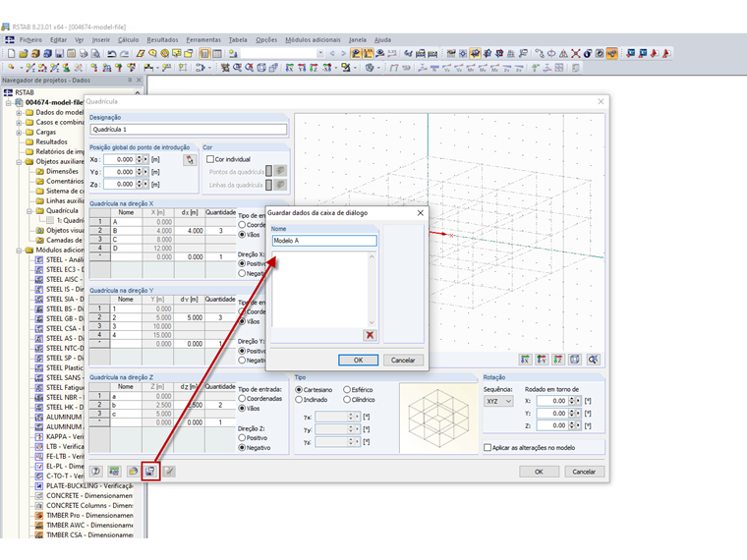
Task: Click the New model icon in main toolbar
Action: pos(11,53)
